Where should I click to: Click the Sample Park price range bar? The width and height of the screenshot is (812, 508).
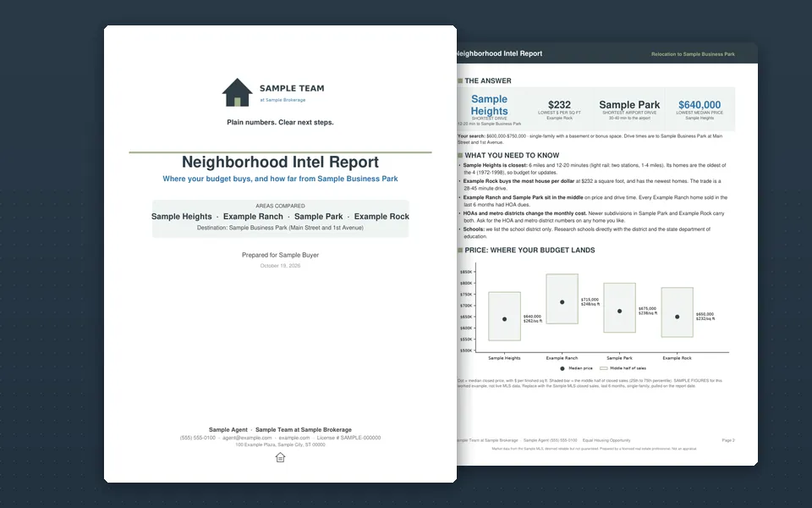[619, 308]
